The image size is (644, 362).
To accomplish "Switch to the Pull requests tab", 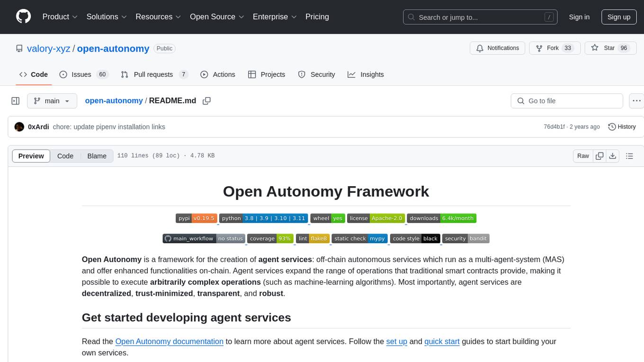I will [x=154, y=74].
